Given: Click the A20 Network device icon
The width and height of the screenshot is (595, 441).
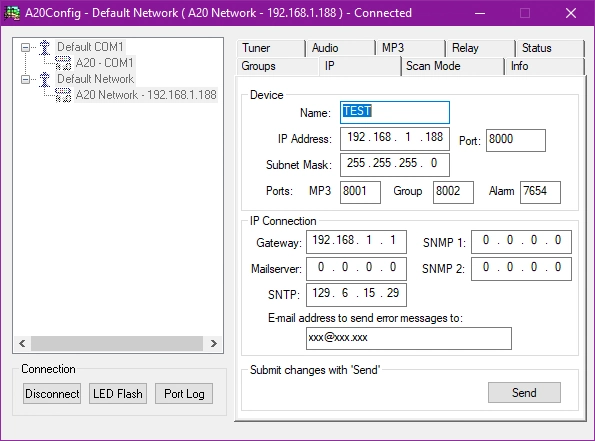Looking at the screenshot, I should click(x=63, y=95).
